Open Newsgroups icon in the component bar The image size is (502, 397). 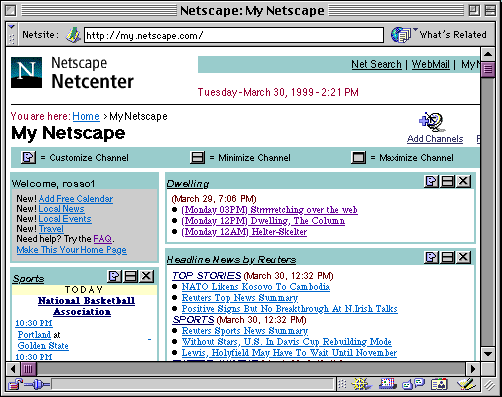pos(413,384)
